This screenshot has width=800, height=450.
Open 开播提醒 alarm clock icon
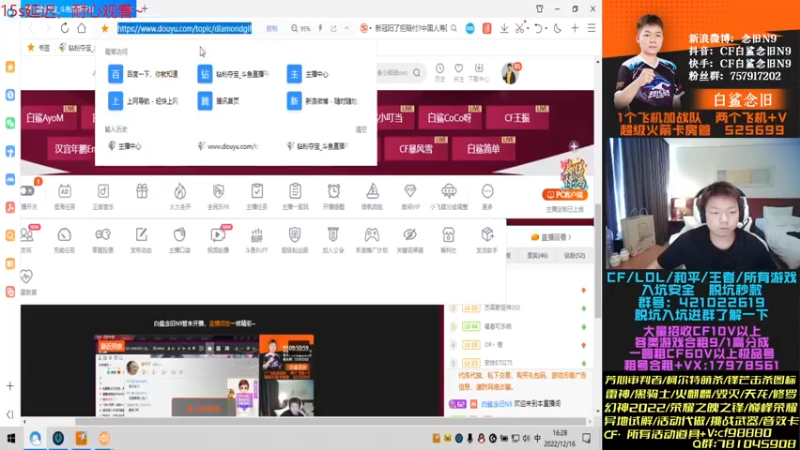[334, 191]
